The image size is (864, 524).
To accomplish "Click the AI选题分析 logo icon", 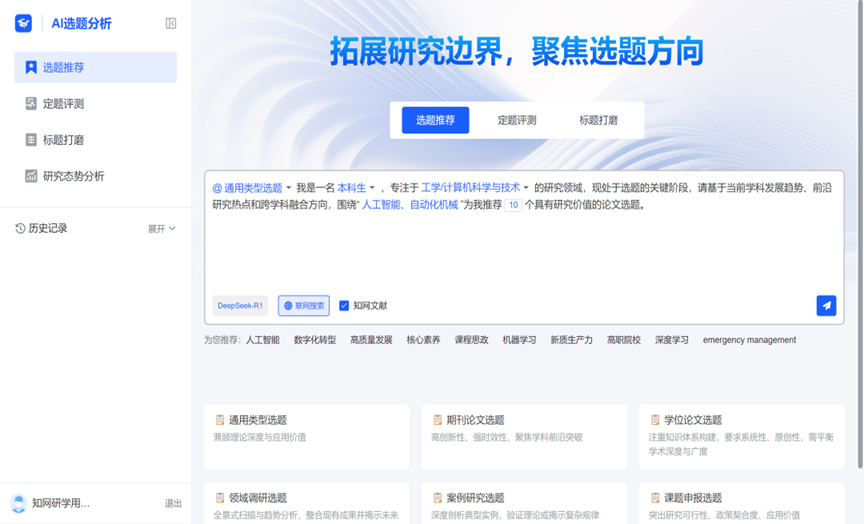I will coord(23,23).
